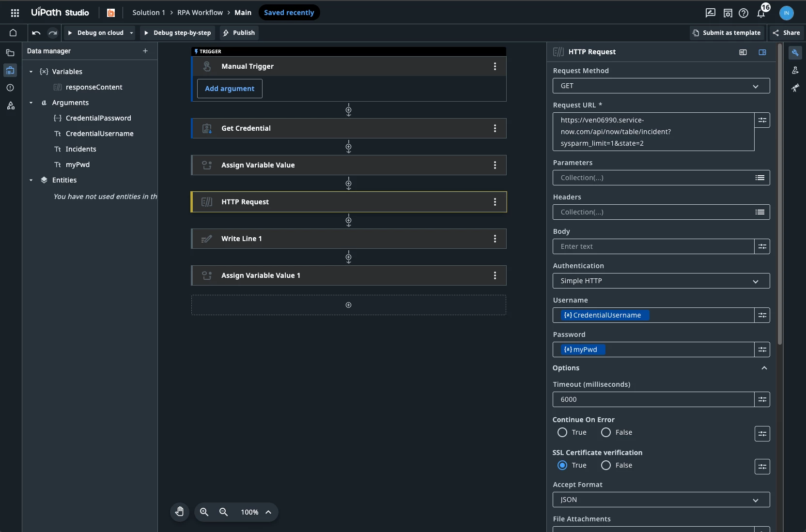Collapse the Arguments tree node
This screenshot has height=532, width=806.
click(31, 103)
